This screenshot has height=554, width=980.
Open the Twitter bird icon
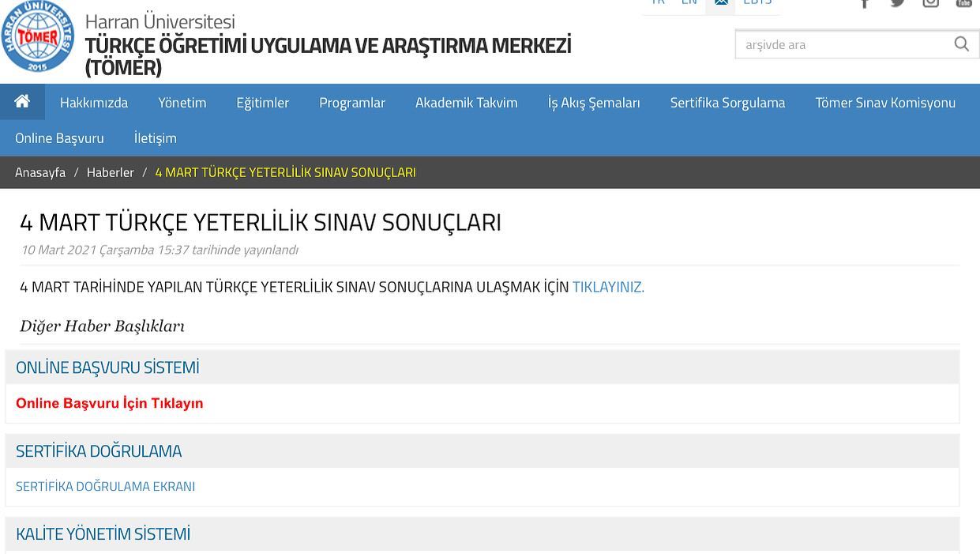pos(898,3)
